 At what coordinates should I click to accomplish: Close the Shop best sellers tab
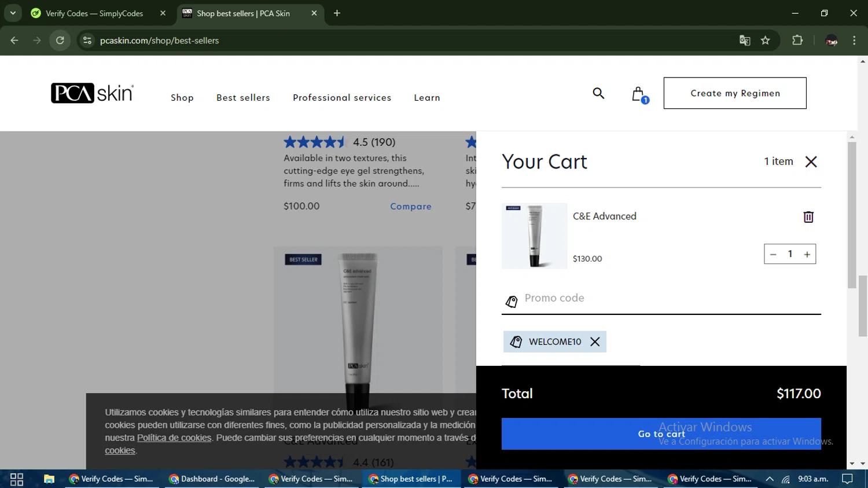pos(314,13)
